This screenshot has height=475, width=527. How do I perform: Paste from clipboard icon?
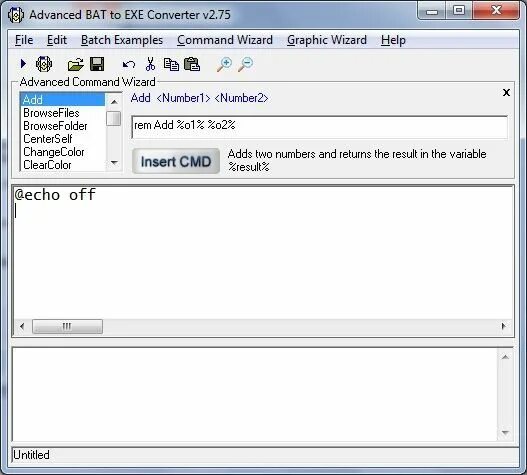pyautogui.click(x=192, y=64)
